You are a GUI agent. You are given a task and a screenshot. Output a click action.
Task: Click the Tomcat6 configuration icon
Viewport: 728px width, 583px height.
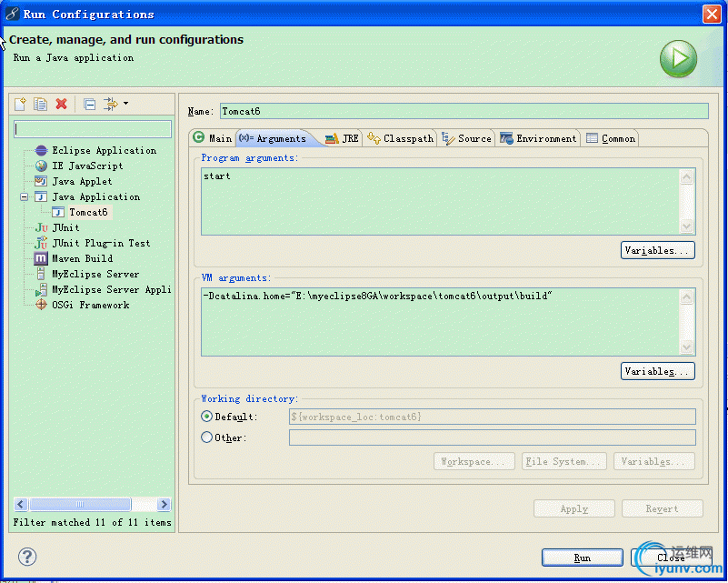58,212
